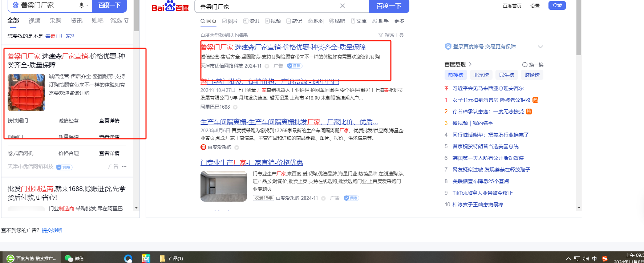Switch the 中 input language indicator

(x=595, y=259)
